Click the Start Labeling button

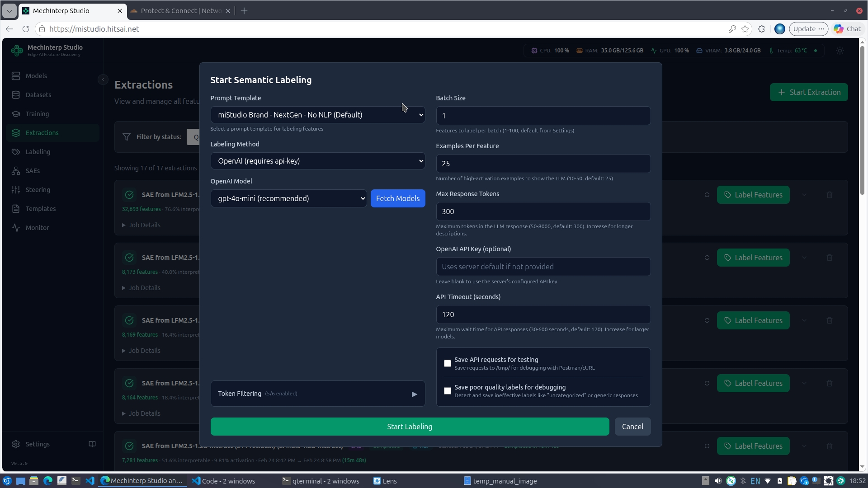click(x=410, y=427)
